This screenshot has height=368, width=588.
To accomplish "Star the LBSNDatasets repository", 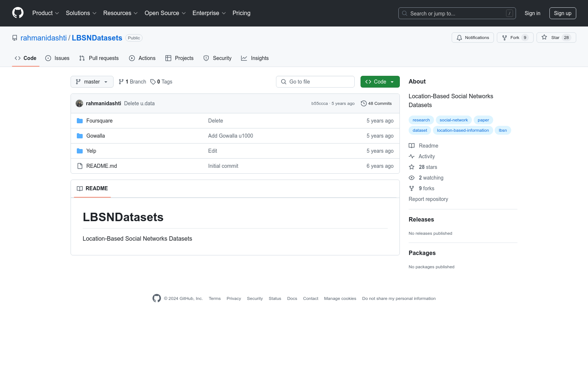I will tap(556, 38).
